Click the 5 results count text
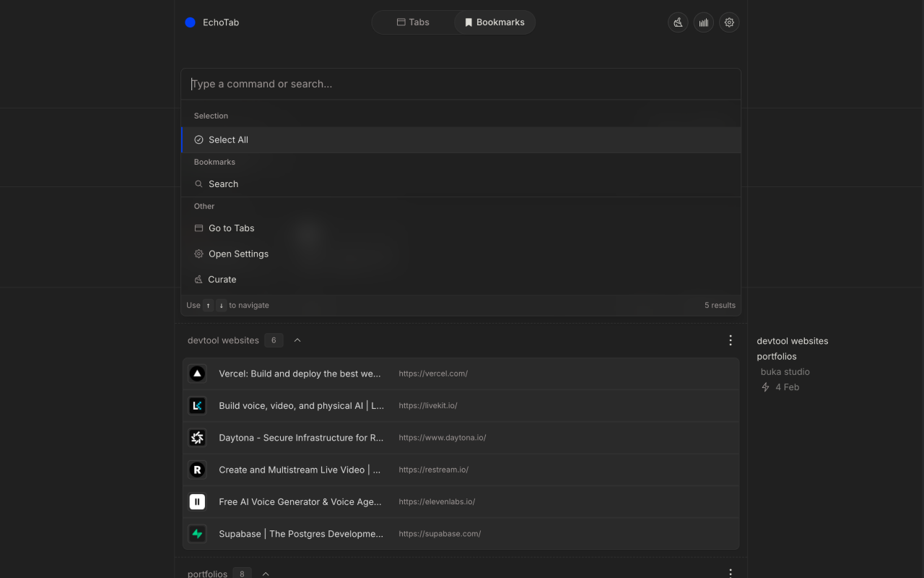 (x=720, y=305)
